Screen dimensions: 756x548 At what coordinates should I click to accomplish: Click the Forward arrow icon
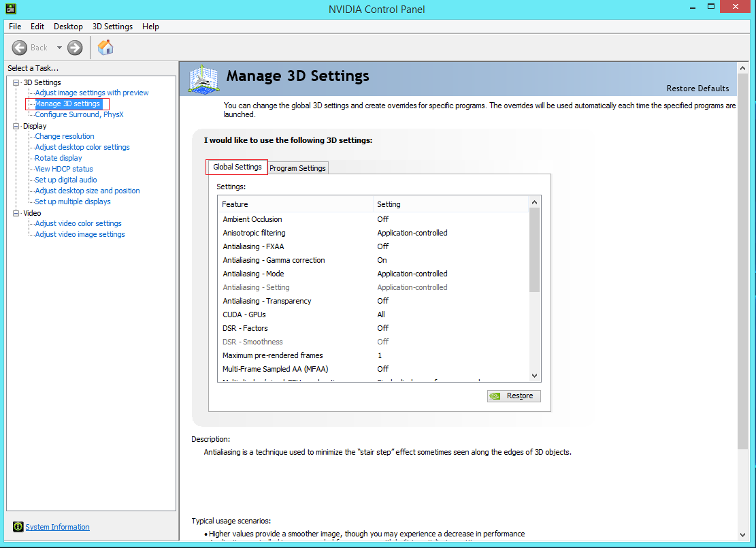(75, 48)
